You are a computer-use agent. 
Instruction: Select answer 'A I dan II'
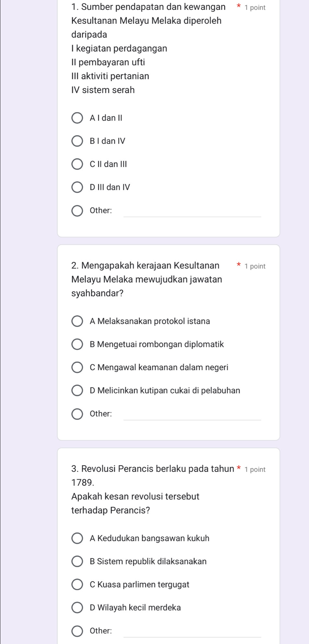click(x=77, y=118)
